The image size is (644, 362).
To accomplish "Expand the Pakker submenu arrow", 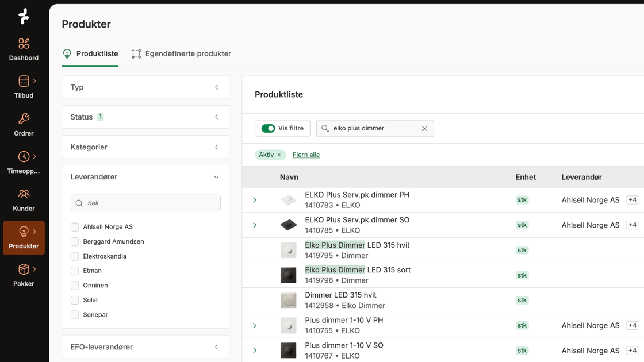I will (34, 269).
